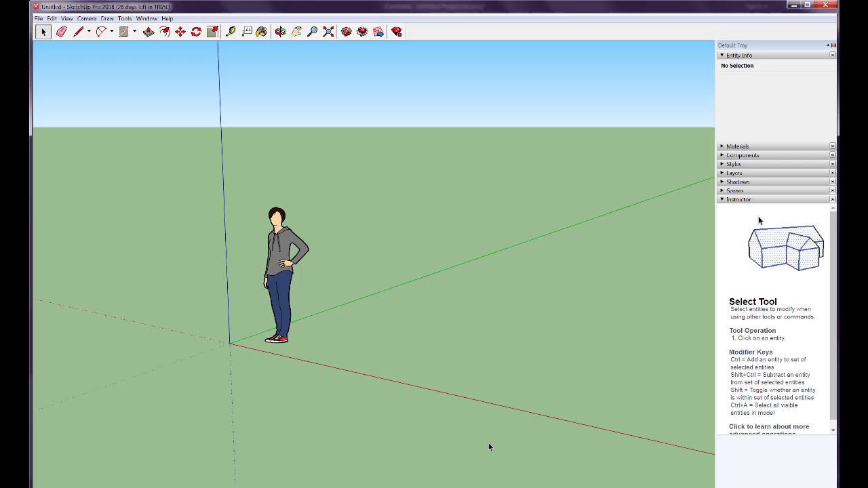Screen dimensions: 868x488
Task: Select the Pan hand tool
Action: click(296, 32)
